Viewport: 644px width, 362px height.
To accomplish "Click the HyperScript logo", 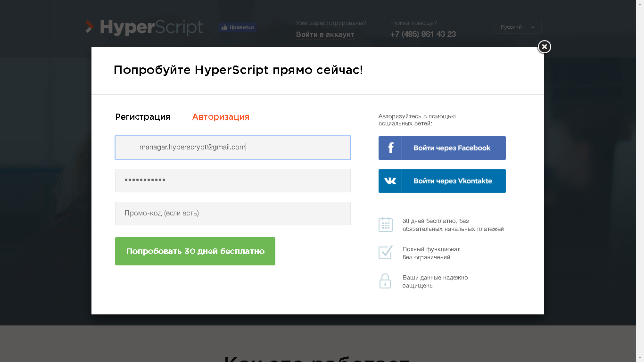I will pos(144,27).
